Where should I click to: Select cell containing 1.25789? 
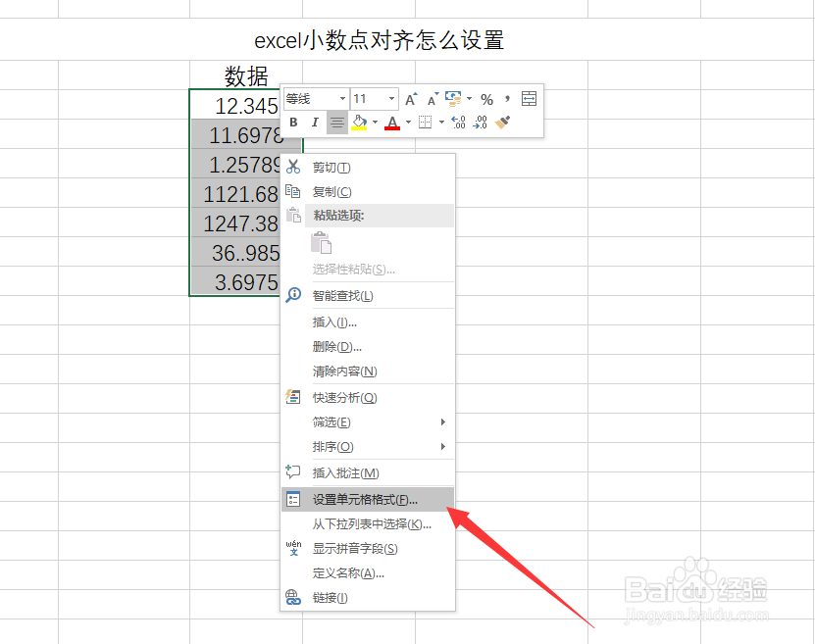(235, 164)
